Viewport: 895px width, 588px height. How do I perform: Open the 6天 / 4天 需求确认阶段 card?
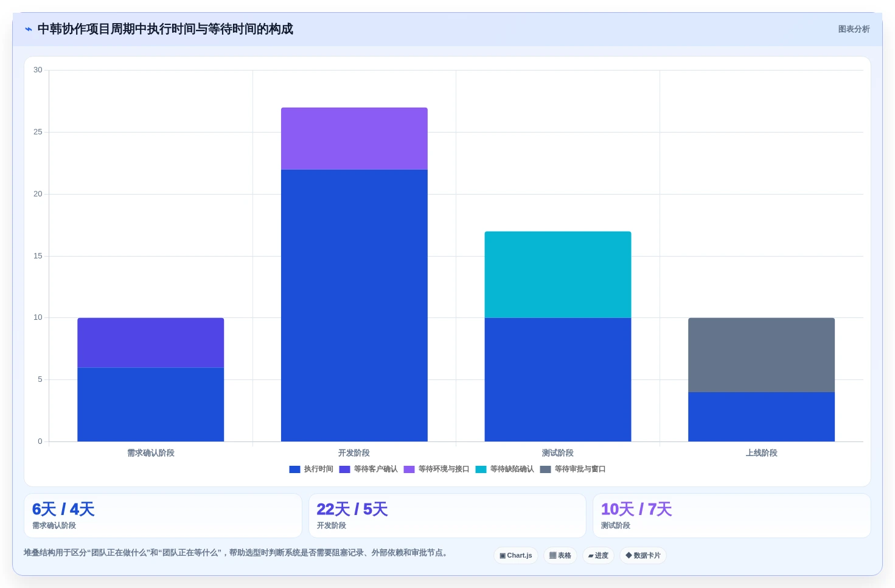point(163,516)
